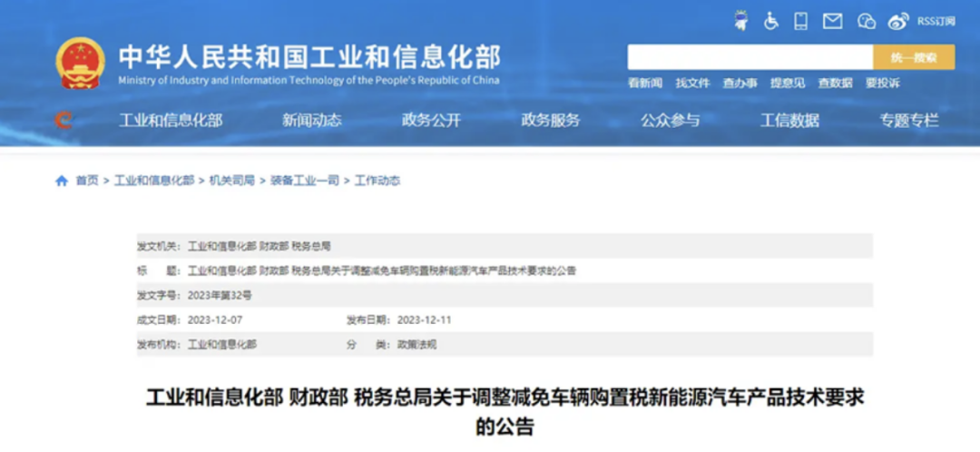The height and width of the screenshot is (452, 980).
Task: Click the 发文机关 label
Action: pyautogui.click(x=160, y=246)
